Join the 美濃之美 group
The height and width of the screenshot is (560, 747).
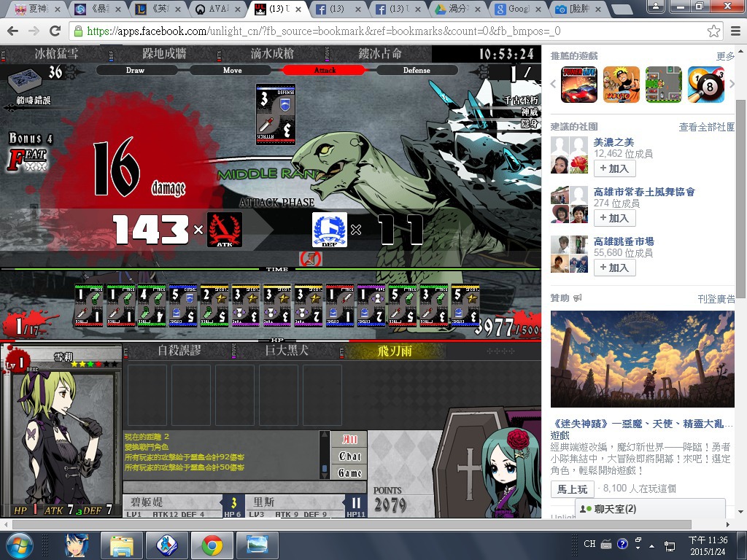pos(614,168)
